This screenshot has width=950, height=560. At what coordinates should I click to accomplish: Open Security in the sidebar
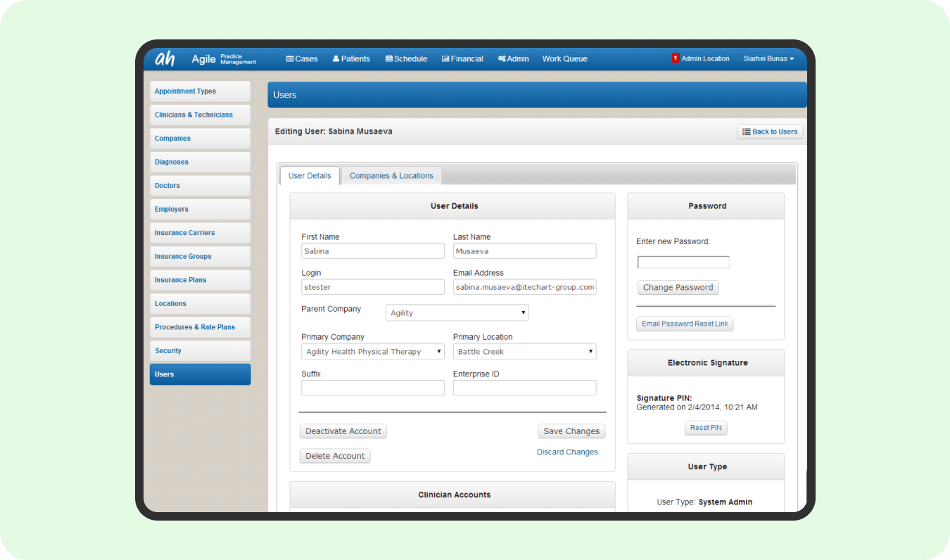coord(200,350)
